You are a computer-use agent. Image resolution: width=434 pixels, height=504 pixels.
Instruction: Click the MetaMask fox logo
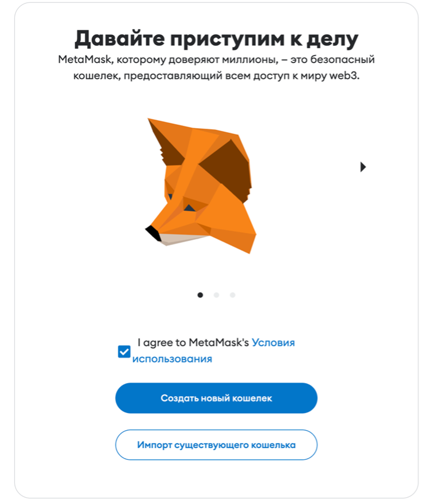click(201, 186)
